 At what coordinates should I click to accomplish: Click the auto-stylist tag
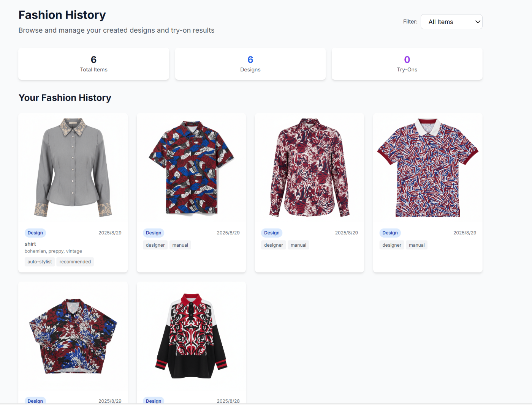pos(40,262)
